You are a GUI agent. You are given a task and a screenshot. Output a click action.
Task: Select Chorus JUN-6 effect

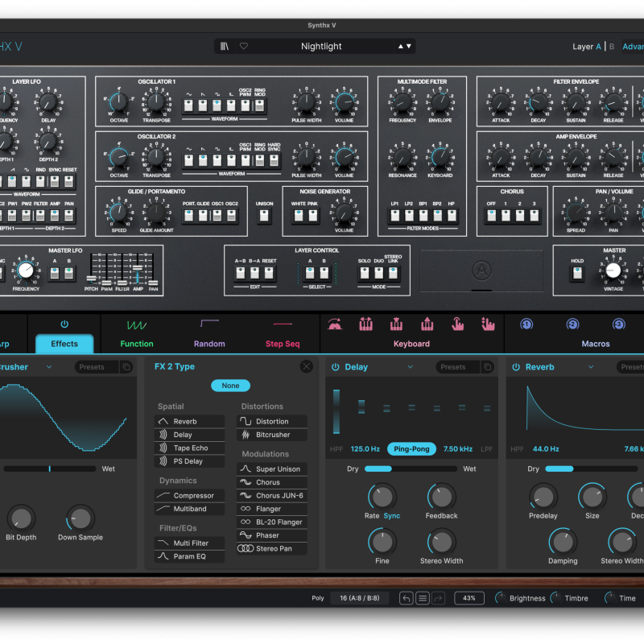coord(272,496)
